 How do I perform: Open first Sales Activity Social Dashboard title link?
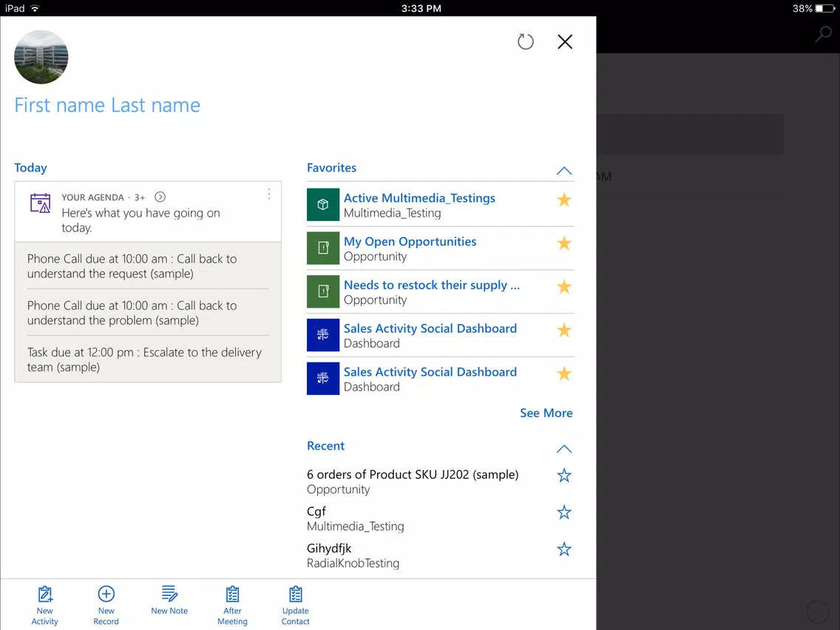[430, 328]
